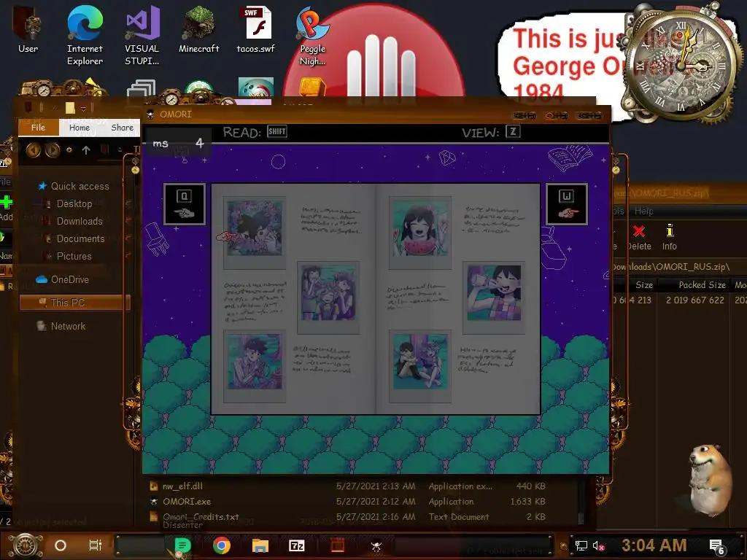Select OMORI.exe file row
747x560 pixels.
pyautogui.click(x=348, y=502)
